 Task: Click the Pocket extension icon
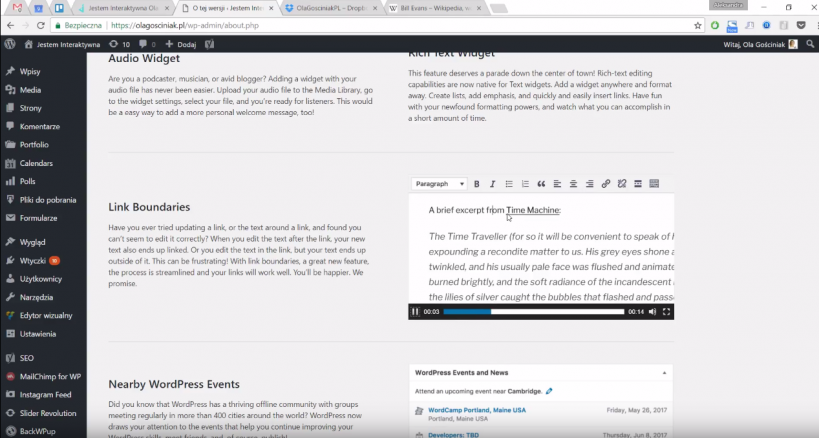pos(801,25)
